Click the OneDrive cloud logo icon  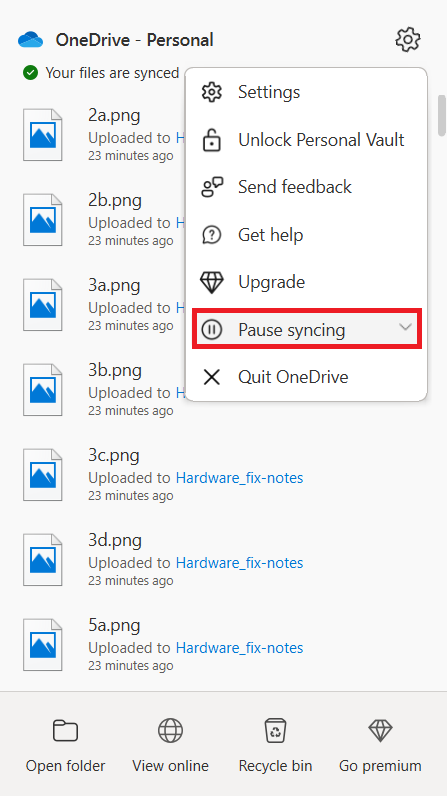pos(30,39)
